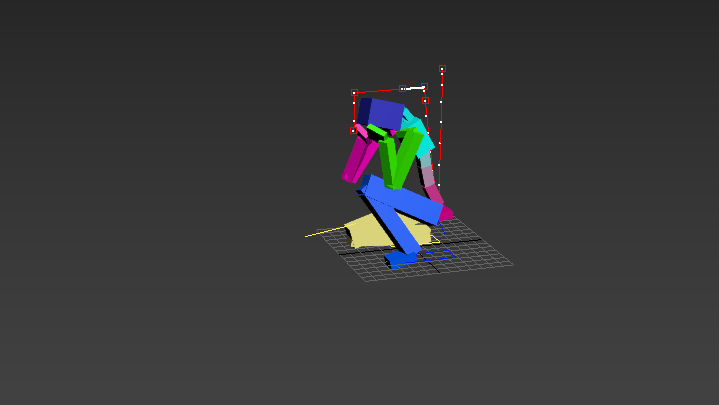Click the blue wireframe footstep outline on the grid

437,254
